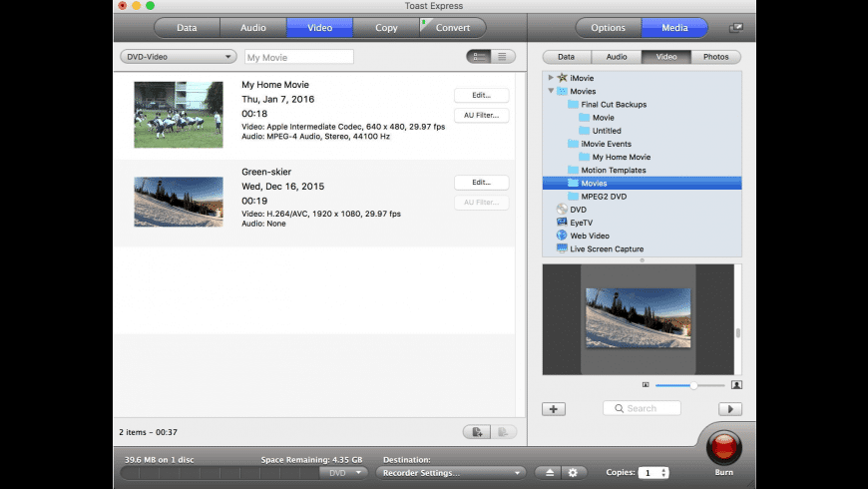Switch to the Audio project tab

point(253,28)
